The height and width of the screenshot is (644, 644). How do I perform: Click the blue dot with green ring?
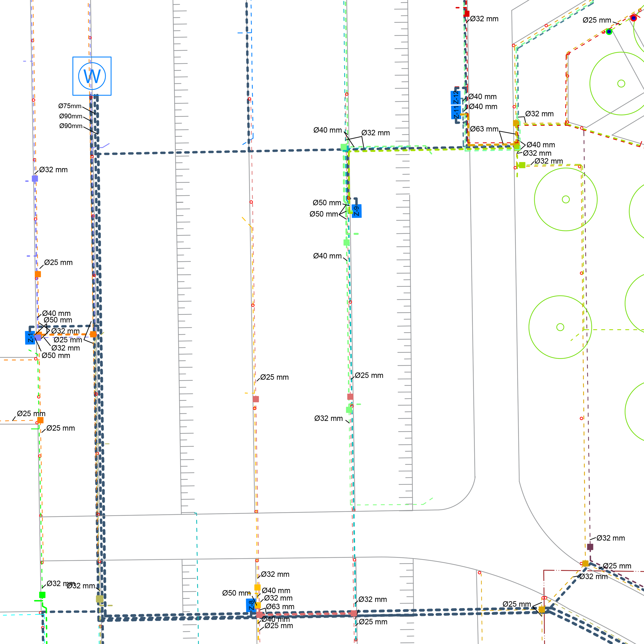click(609, 32)
